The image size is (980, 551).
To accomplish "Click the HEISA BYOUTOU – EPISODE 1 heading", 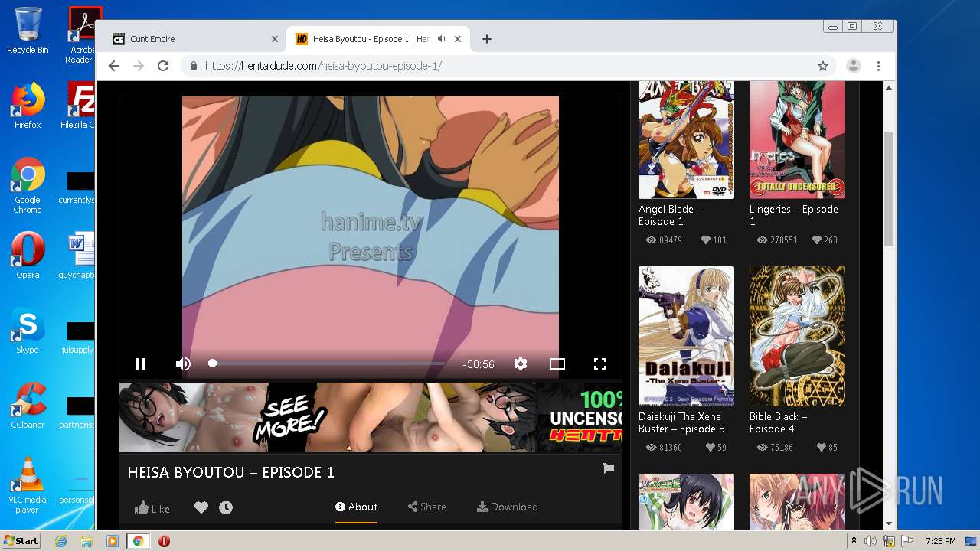I will click(x=231, y=472).
